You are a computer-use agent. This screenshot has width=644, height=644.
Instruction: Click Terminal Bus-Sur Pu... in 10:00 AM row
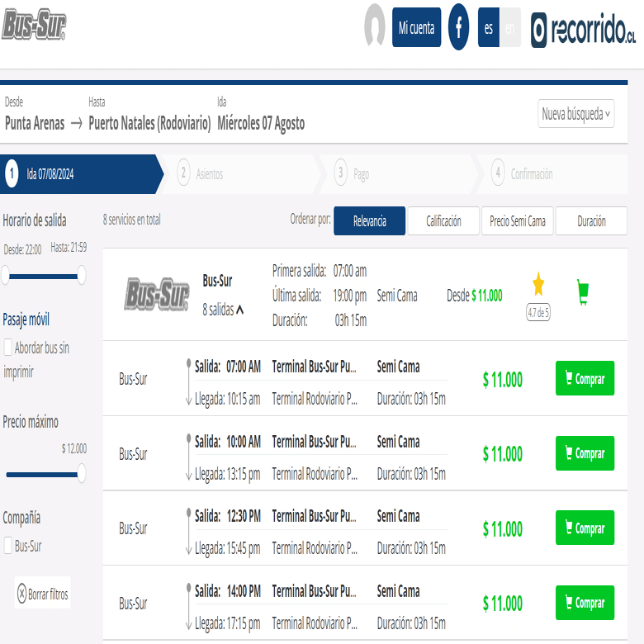(315, 442)
